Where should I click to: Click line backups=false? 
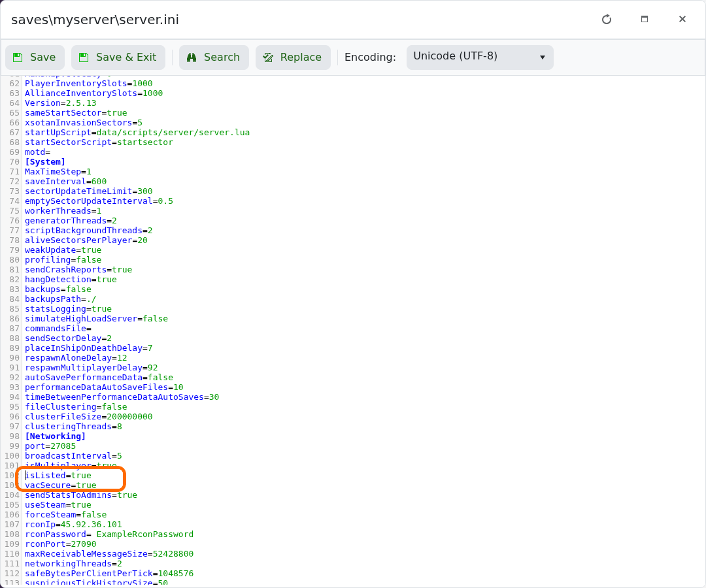pos(58,289)
